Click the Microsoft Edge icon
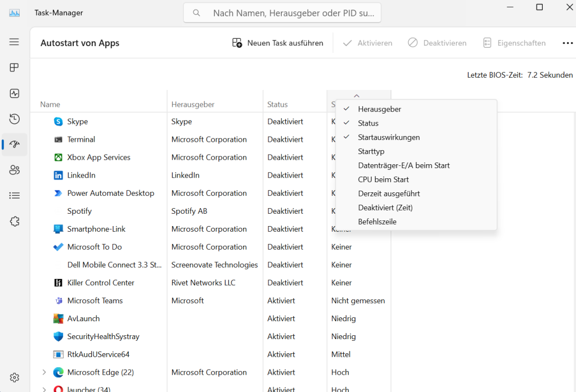This screenshot has height=392, width=576. pyautogui.click(x=58, y=372)
